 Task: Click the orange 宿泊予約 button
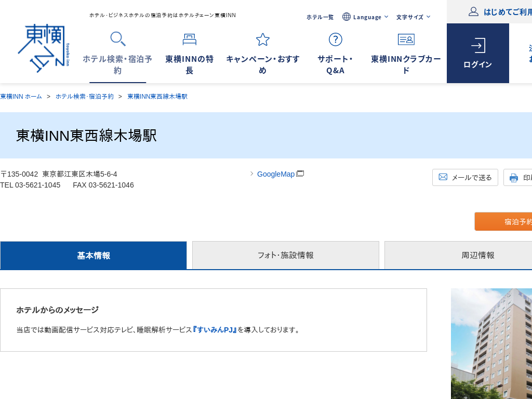[503, 221]
